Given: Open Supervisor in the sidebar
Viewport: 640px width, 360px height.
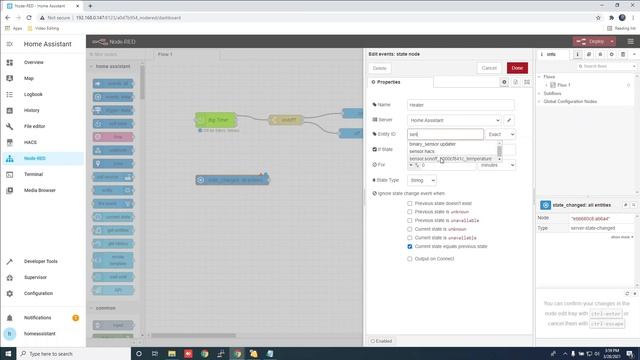Looking at the screenshot, I should 42,277.
